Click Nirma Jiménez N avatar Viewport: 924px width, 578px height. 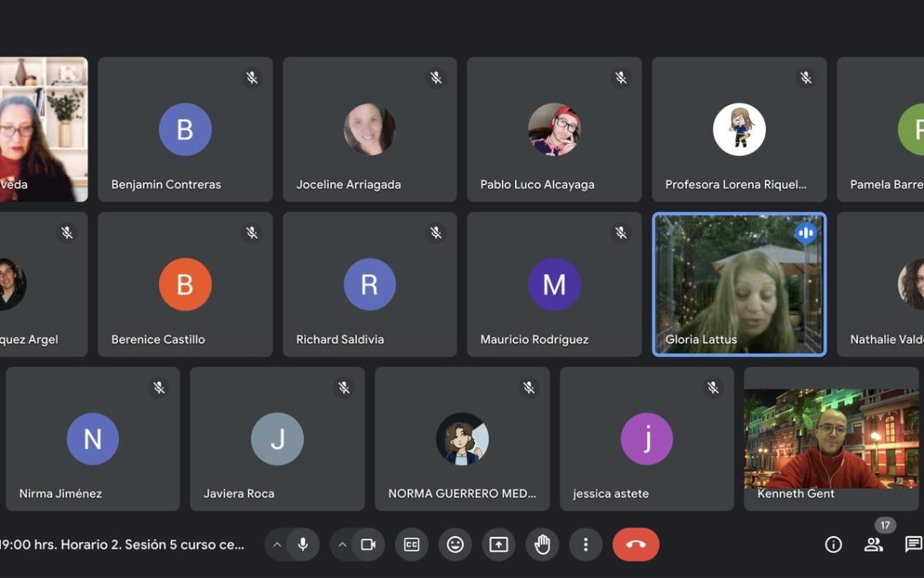(x=92, y=438)
